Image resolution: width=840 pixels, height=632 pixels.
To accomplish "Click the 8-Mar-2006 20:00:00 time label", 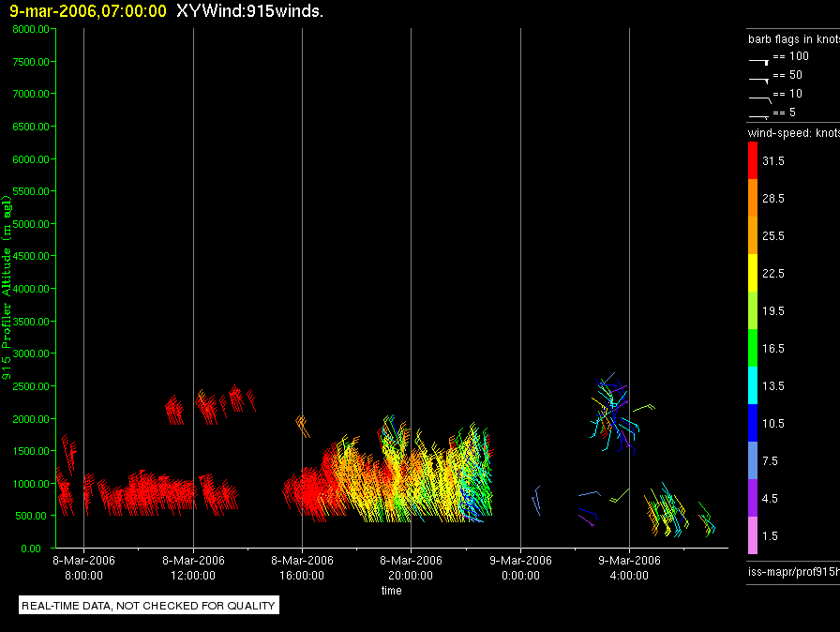I will pyautogui.click(x=411, y=567).
